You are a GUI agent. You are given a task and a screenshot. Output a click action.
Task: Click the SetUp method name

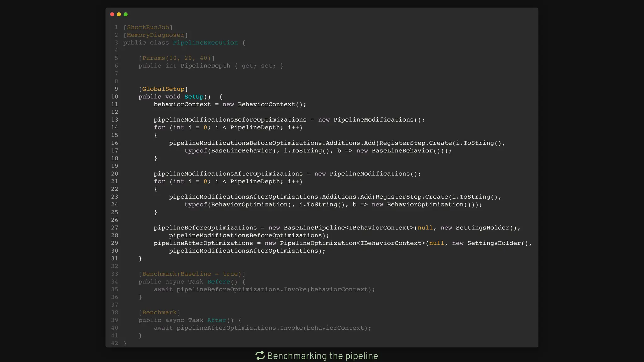[x=194, y=97]
